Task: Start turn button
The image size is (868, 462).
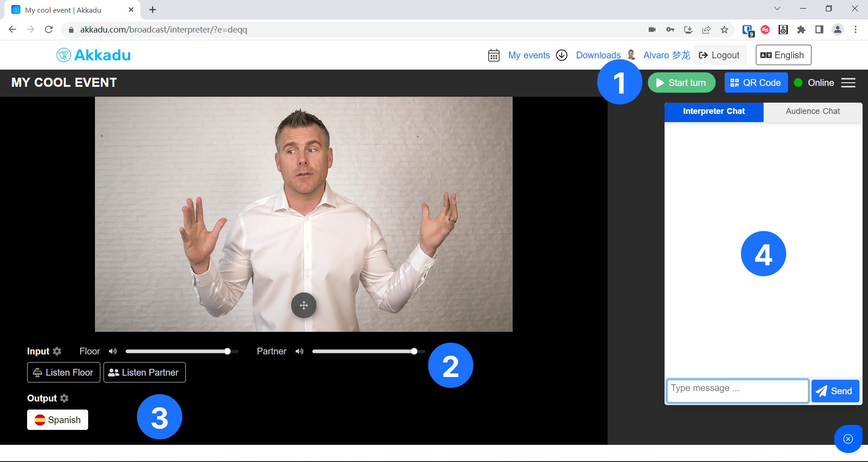Action: point(681,83)
